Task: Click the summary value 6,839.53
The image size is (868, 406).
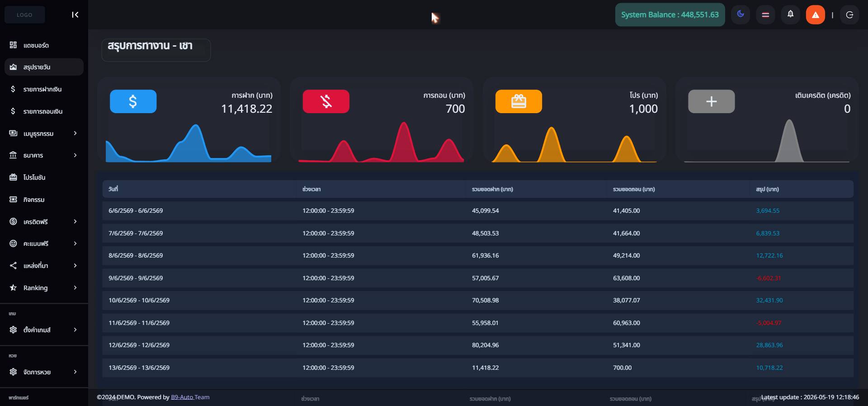Action: coord(768,234)
